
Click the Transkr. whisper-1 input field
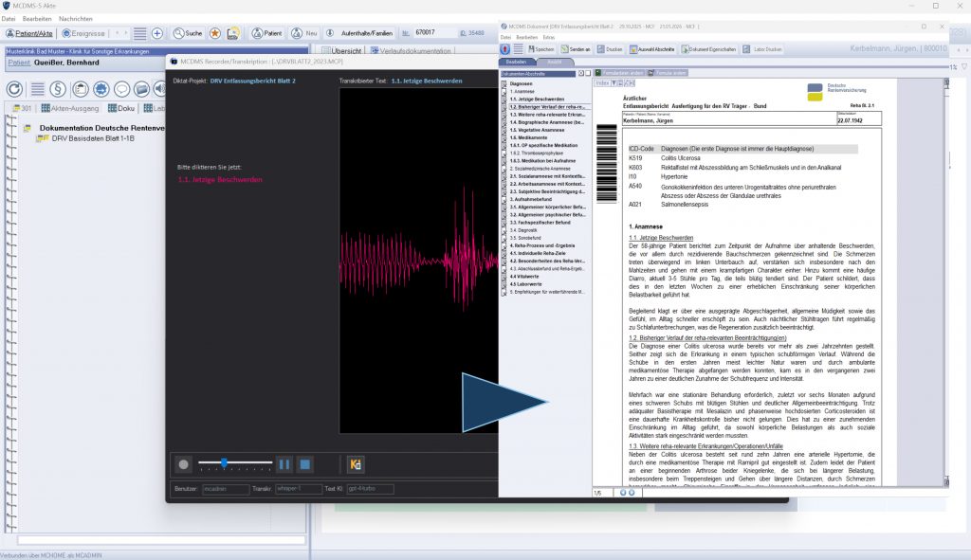[x=299, y=489]
